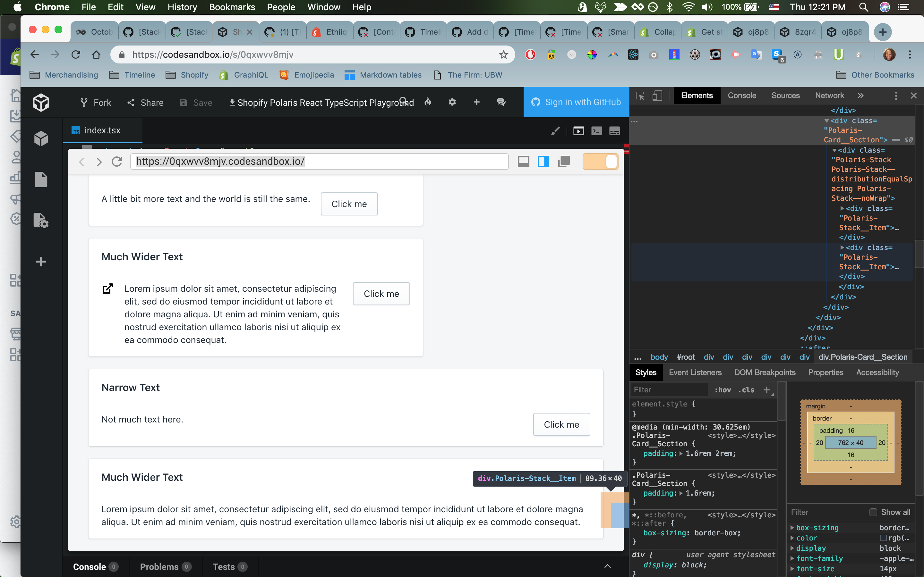
Task: Enable the Show all checkbox in Styles filter
Action: tap(874, 512)
